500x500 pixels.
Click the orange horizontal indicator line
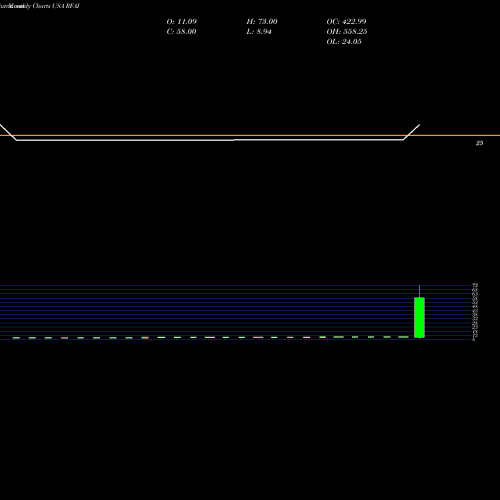(x=250, y=135)
